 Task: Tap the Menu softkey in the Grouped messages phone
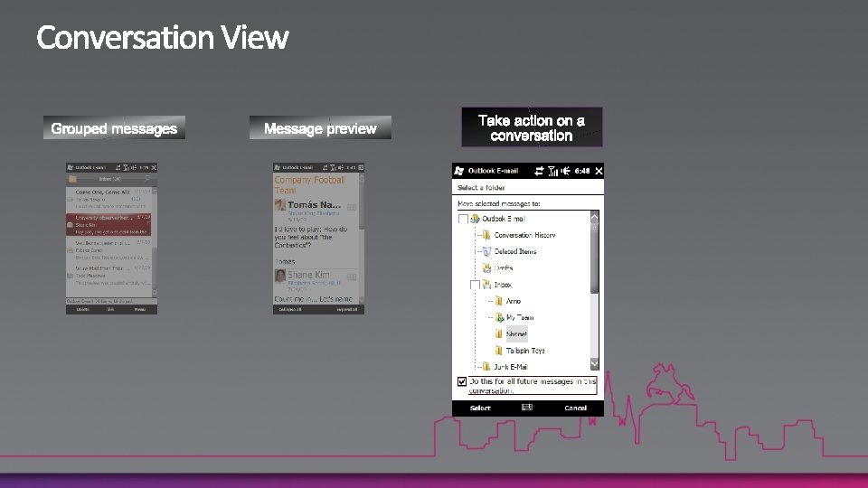140,310
